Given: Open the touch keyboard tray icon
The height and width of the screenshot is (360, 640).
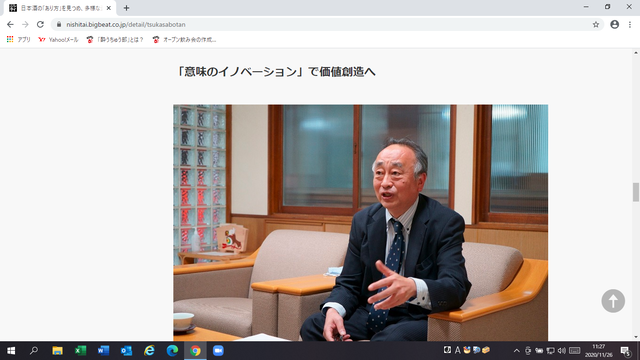Looking at the screenshot, I should click(575, 351).
